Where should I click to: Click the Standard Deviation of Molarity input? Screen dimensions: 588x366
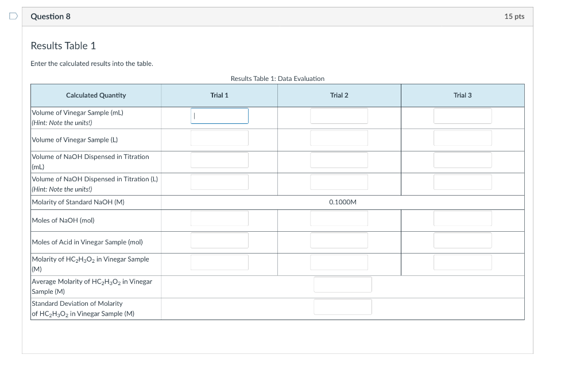point(343,307)
